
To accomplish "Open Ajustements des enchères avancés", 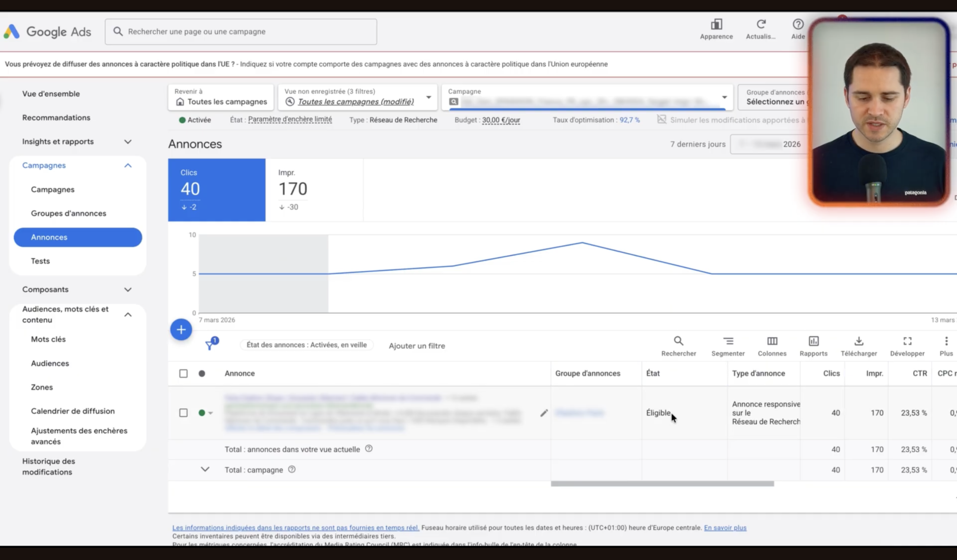I will [x=79, y=436].
